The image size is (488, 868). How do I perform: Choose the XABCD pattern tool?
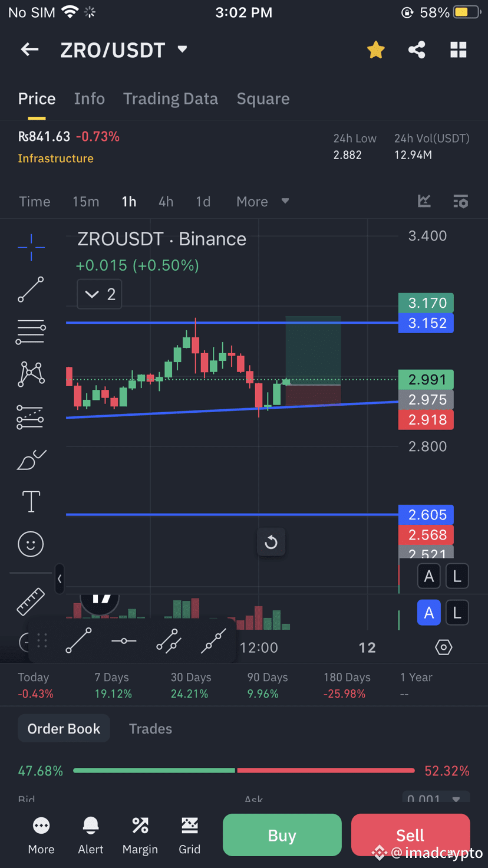pos(31,374)
